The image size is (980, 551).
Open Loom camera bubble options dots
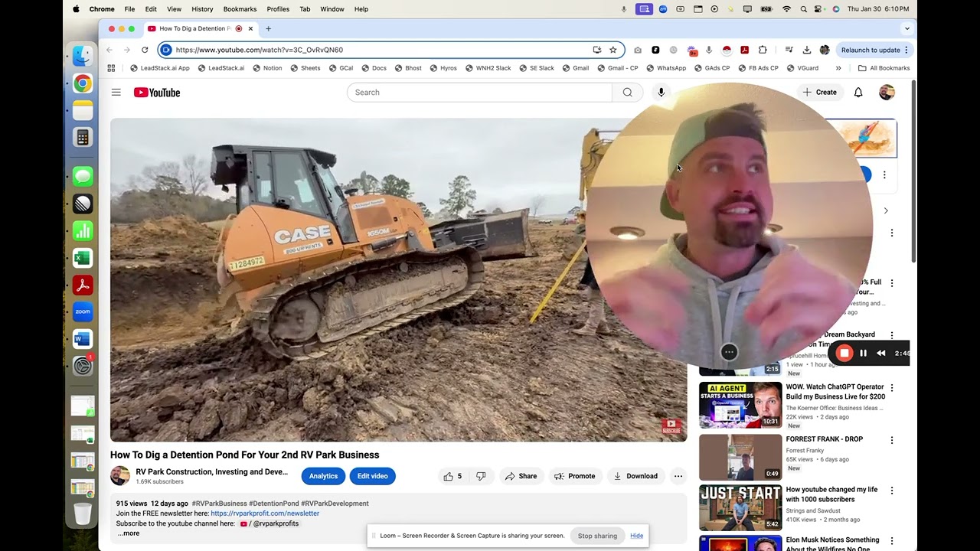point(729,352)
